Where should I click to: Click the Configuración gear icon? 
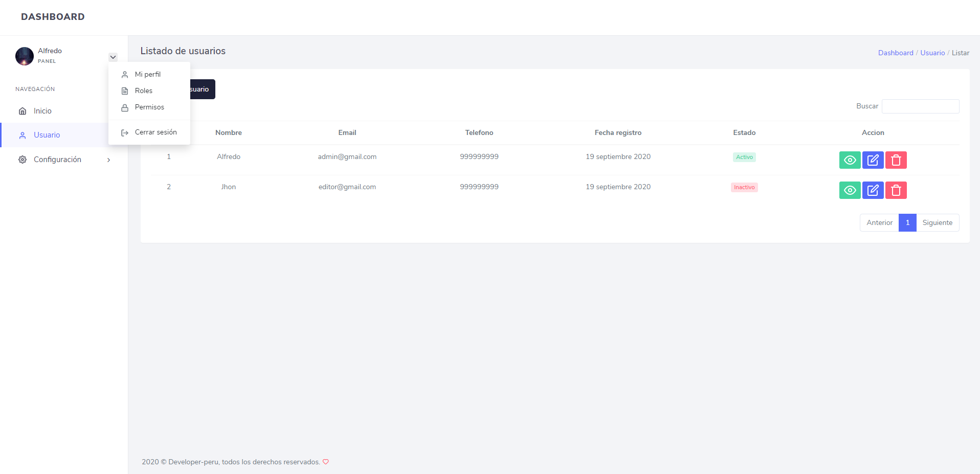click(23, 160)
